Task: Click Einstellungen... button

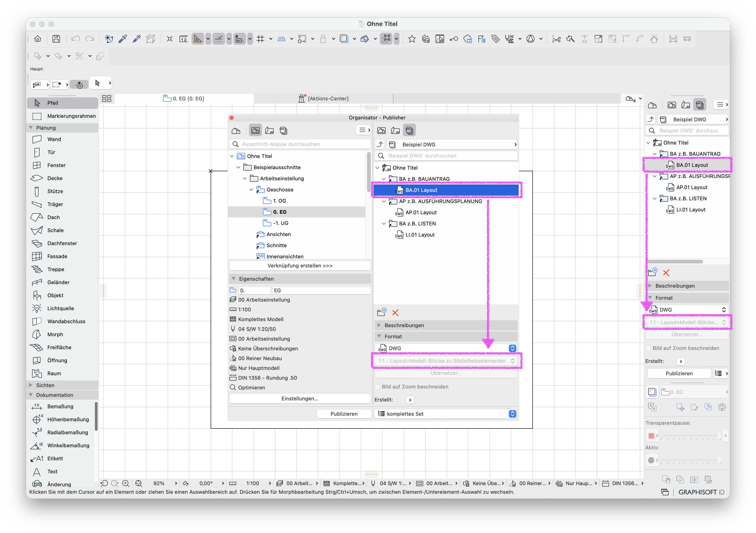Action: [300, 398]
